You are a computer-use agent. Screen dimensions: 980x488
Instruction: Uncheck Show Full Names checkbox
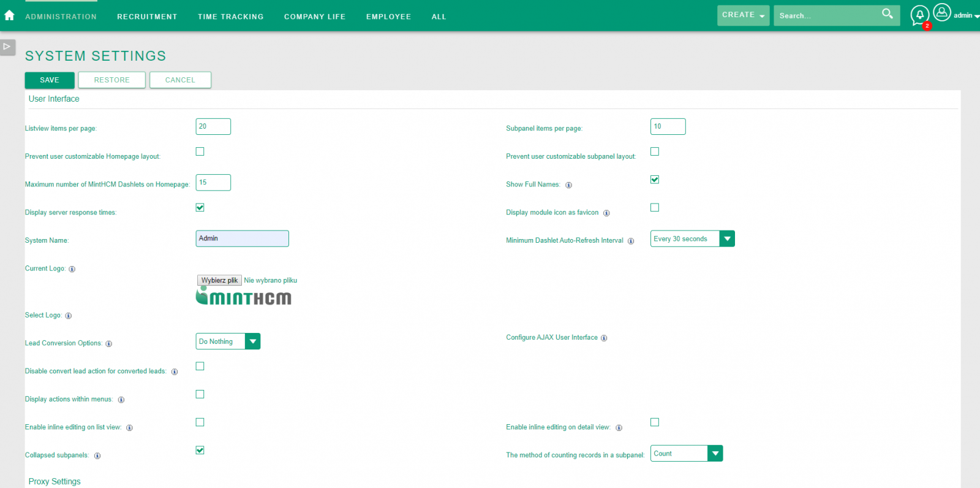[x=655, y=180]
